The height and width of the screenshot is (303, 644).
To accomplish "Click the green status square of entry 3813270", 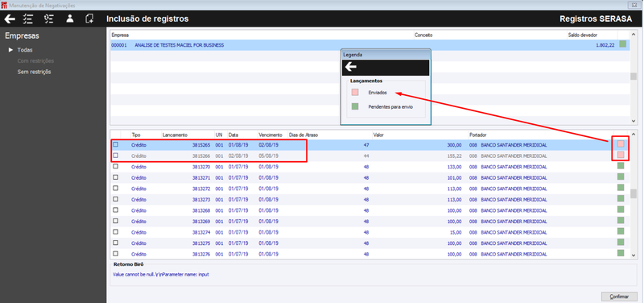I will click(621, 166).
